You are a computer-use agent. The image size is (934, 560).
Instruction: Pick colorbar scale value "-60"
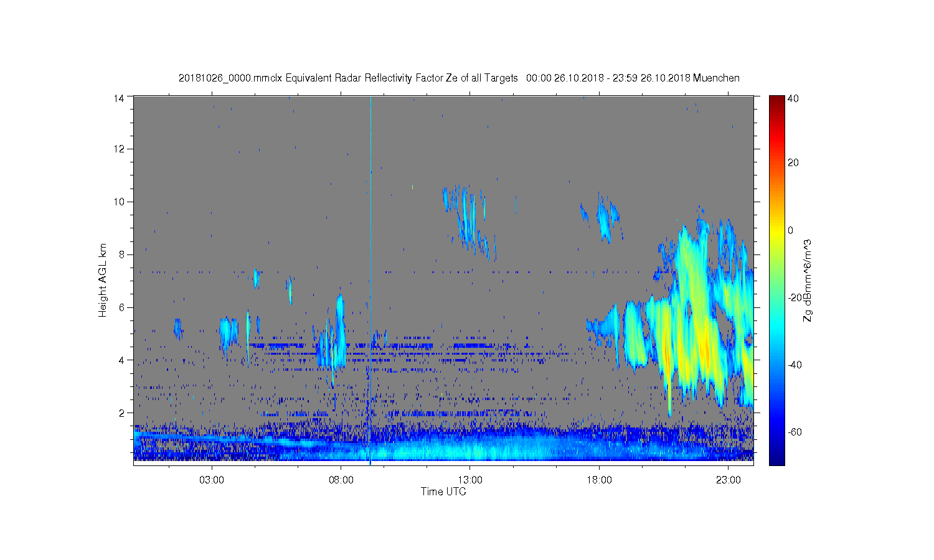(795, 432)
